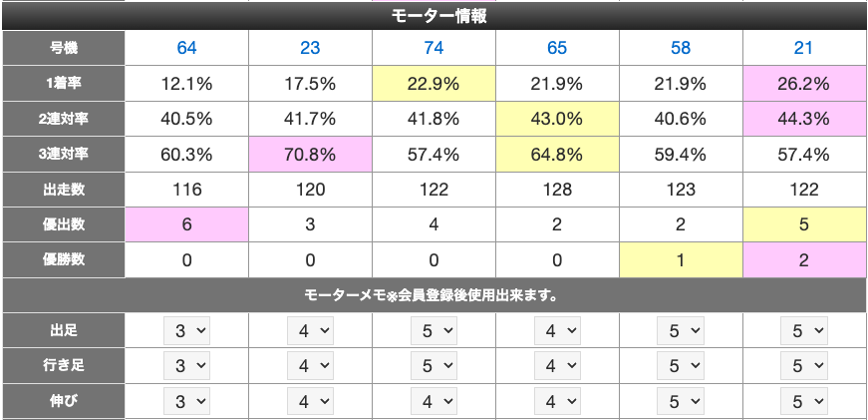This screenshot has height=420, width=868.
Task: Click the モーター情報 section header
Action: pyautogui.click(x=434, y=16)
